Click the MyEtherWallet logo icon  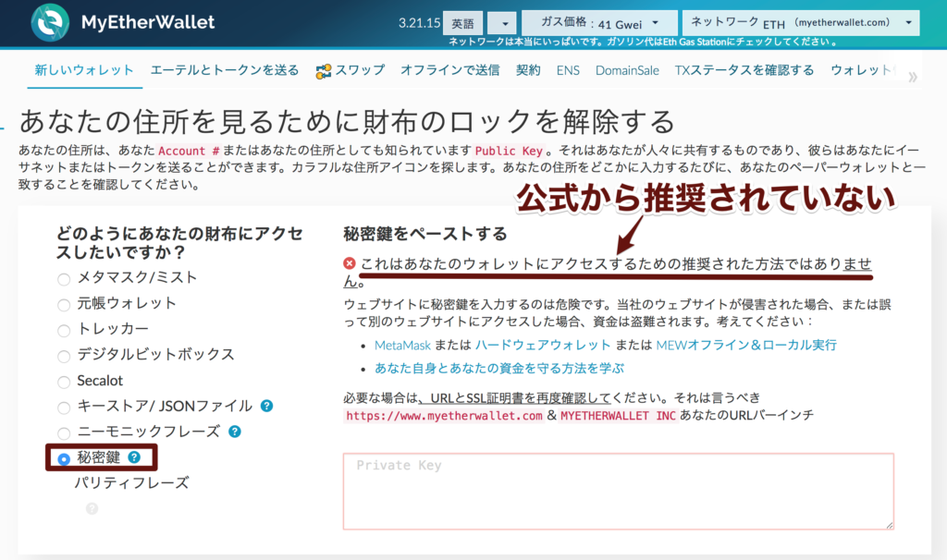pyautogui.click(x=50, y=22)
